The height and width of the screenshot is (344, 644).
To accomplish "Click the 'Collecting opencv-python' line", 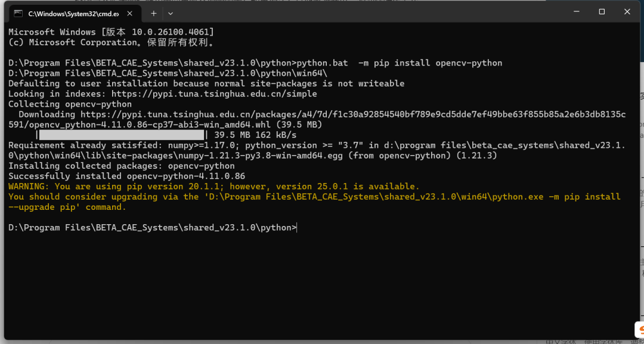I will [70, 104].
